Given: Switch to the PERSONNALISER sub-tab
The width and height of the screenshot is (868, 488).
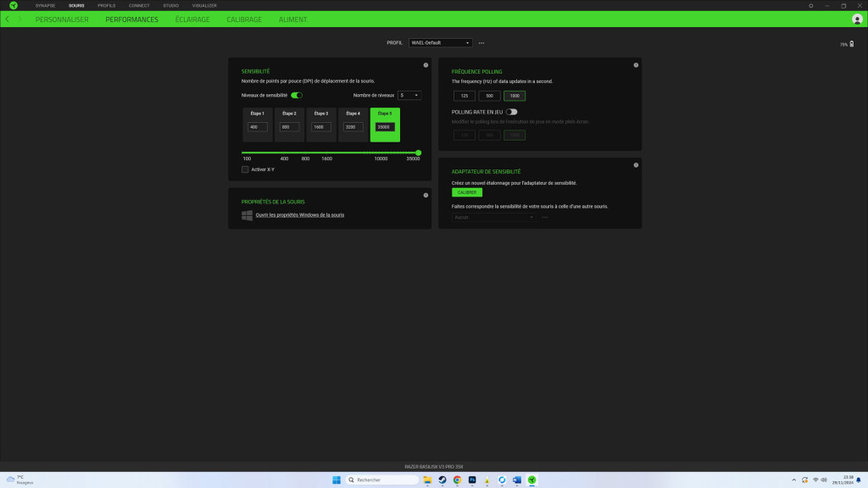Looking at the screenshot, I should click(x=62, y=19).
